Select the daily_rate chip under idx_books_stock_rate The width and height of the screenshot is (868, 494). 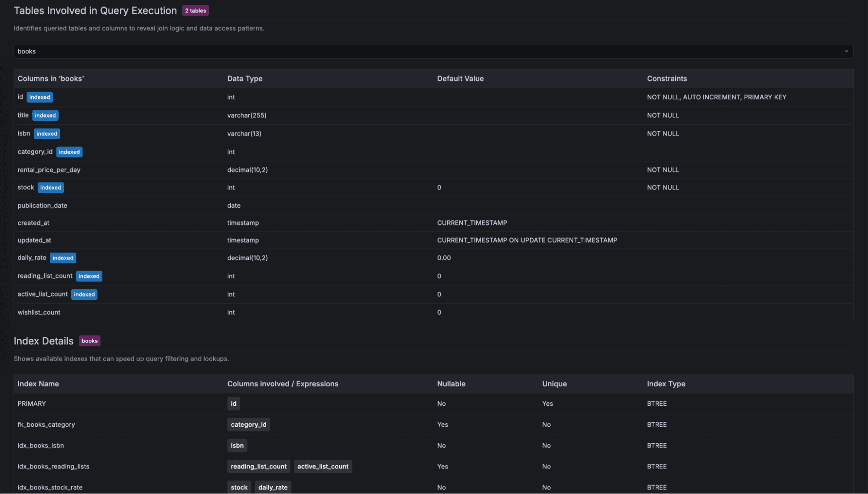point(273,487)
